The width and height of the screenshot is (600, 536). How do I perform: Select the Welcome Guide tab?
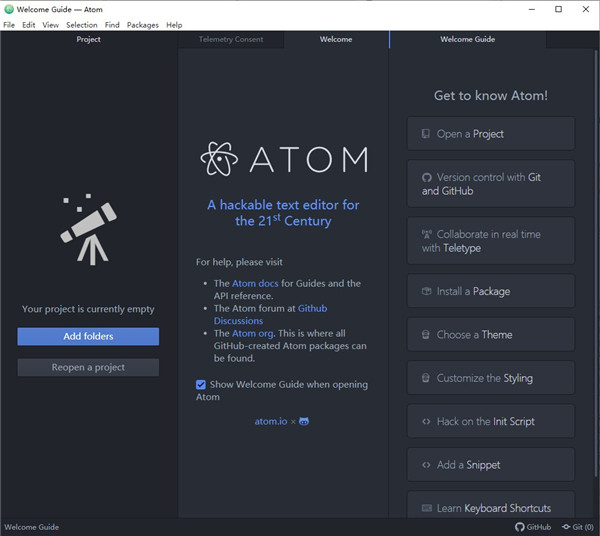pos(468,39)
